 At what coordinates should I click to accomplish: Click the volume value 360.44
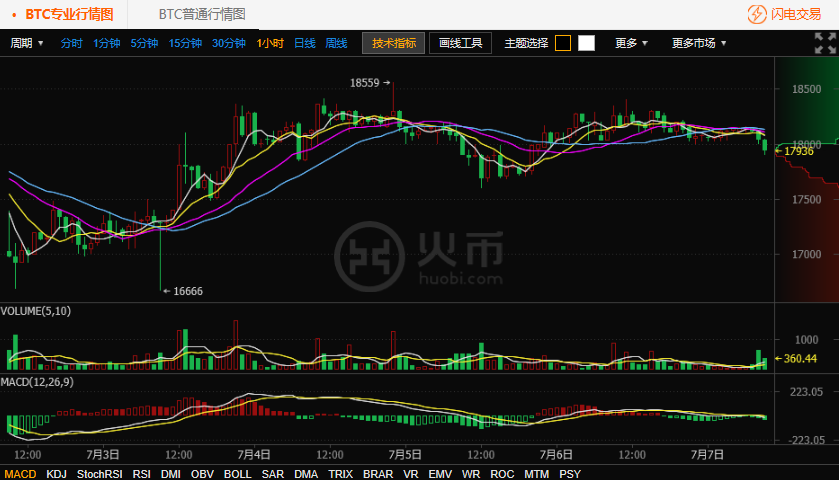796,359
